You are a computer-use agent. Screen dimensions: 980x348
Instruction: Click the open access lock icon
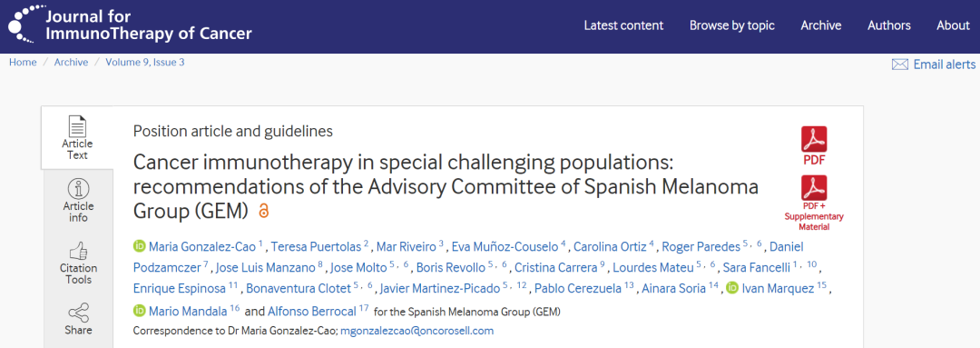pyautogui.click(x=263, y=212)
